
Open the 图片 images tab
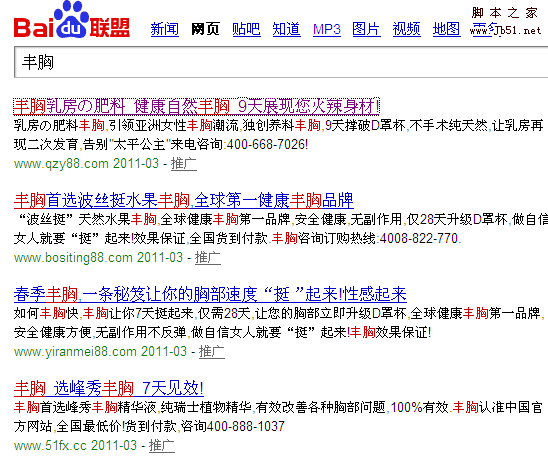click(x=366, y=29)
